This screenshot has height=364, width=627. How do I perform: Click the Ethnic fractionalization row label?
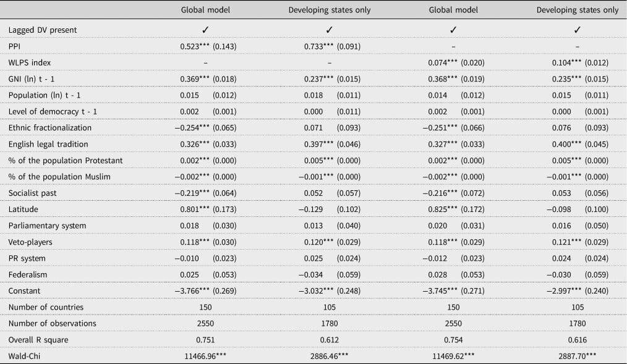point(50,128)
